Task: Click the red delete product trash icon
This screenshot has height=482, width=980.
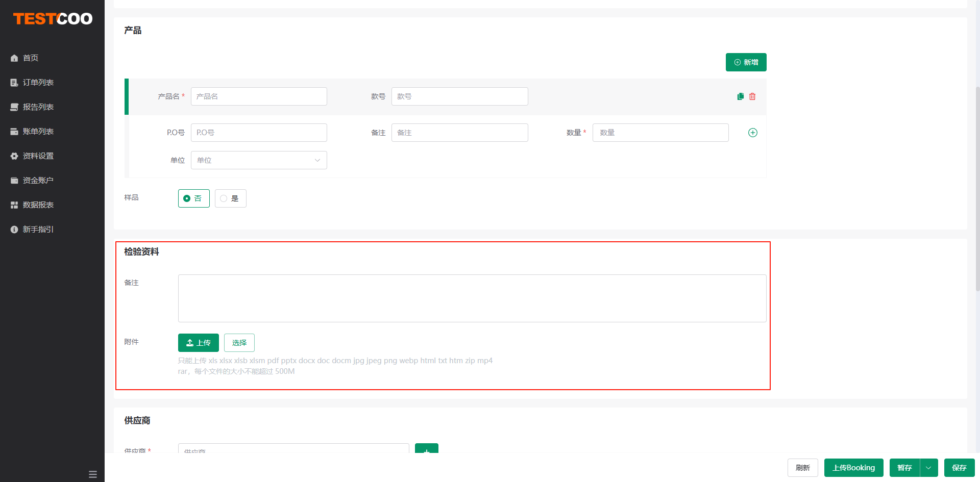Action: 752,96
